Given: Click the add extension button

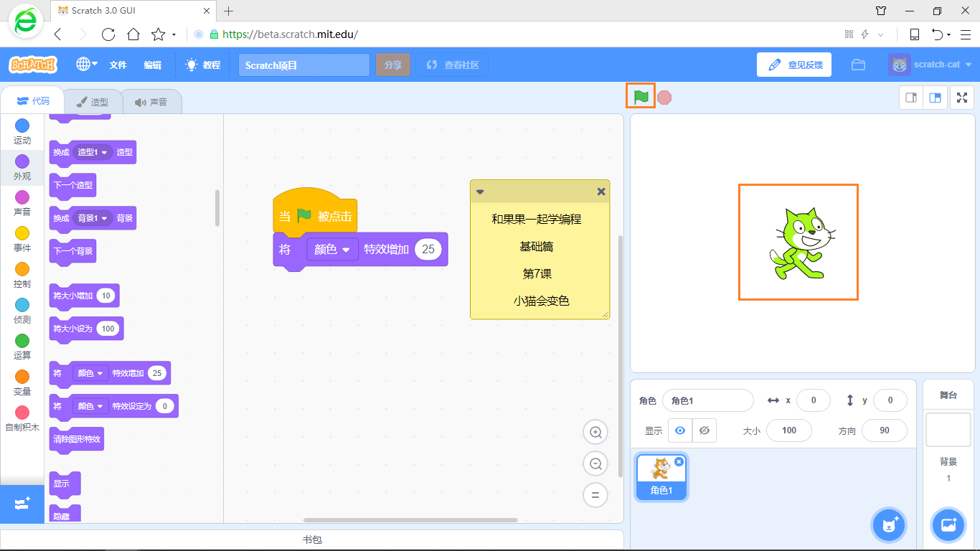Looking at the screenshot, I should click(22, 504).
